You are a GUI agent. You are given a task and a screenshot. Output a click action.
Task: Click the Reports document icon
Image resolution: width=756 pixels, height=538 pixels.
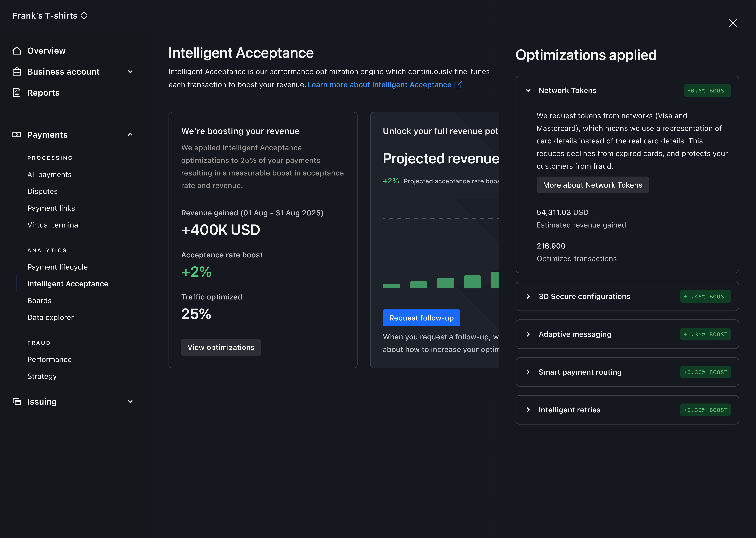[x=17, y=93]
